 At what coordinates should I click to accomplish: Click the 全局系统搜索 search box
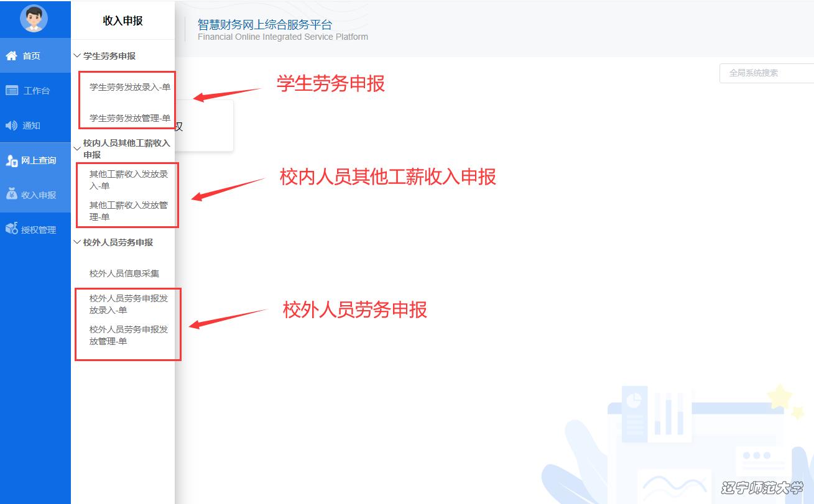click(768, 73)
